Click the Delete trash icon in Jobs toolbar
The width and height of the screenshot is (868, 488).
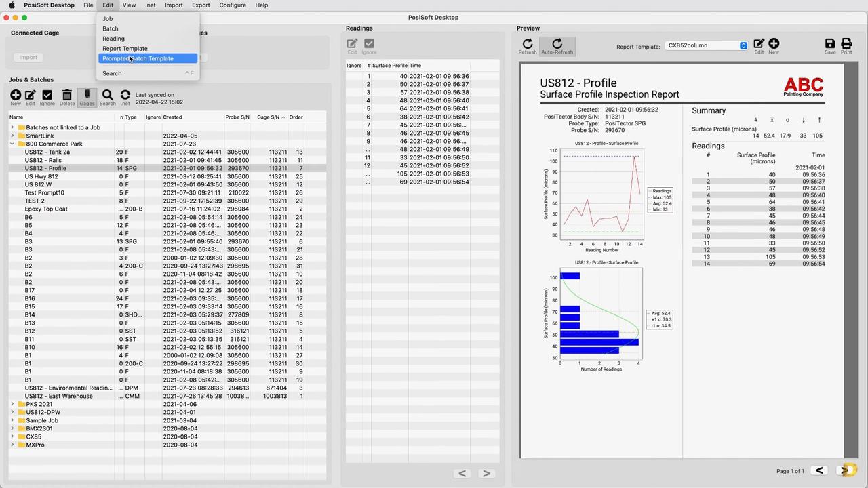click(x=66, y=97)
